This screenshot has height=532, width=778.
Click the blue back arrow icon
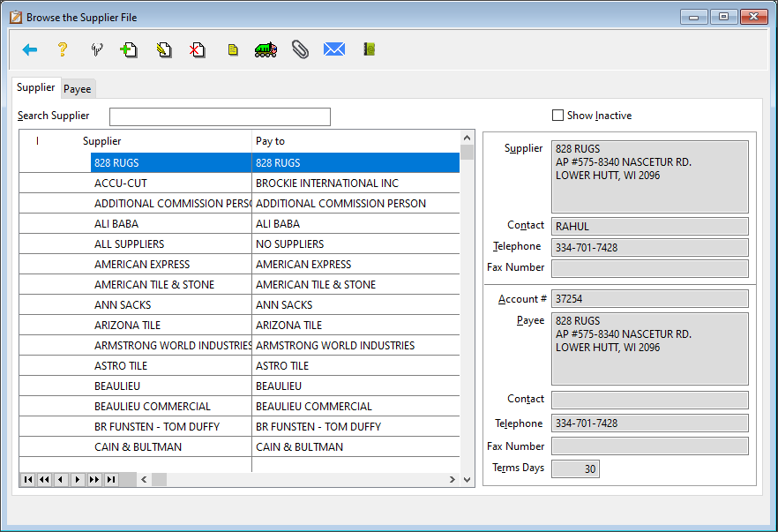pos(30,49)
